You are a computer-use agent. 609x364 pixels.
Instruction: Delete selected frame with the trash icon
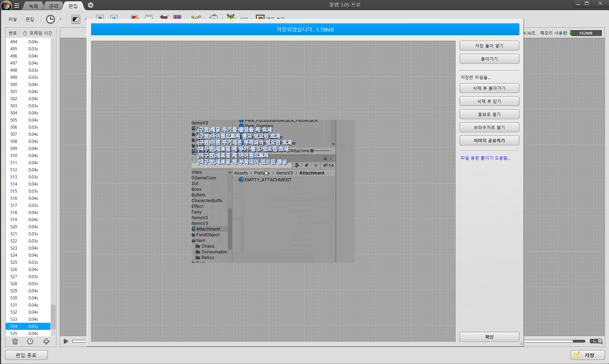point(15,341)
